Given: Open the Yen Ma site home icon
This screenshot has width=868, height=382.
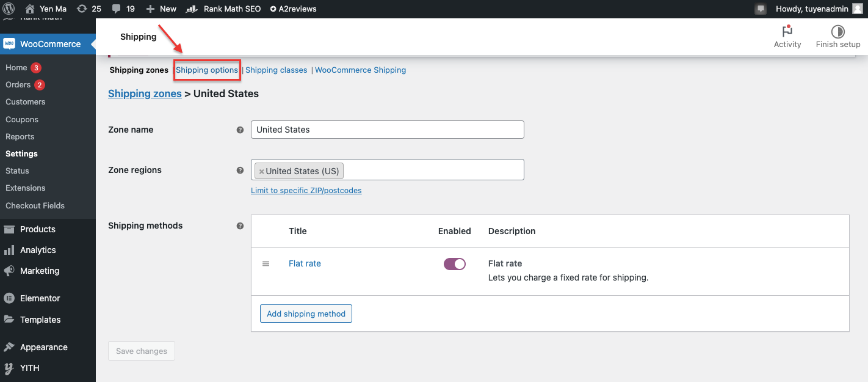Looking at the screenshot, I should coord(30,9).
